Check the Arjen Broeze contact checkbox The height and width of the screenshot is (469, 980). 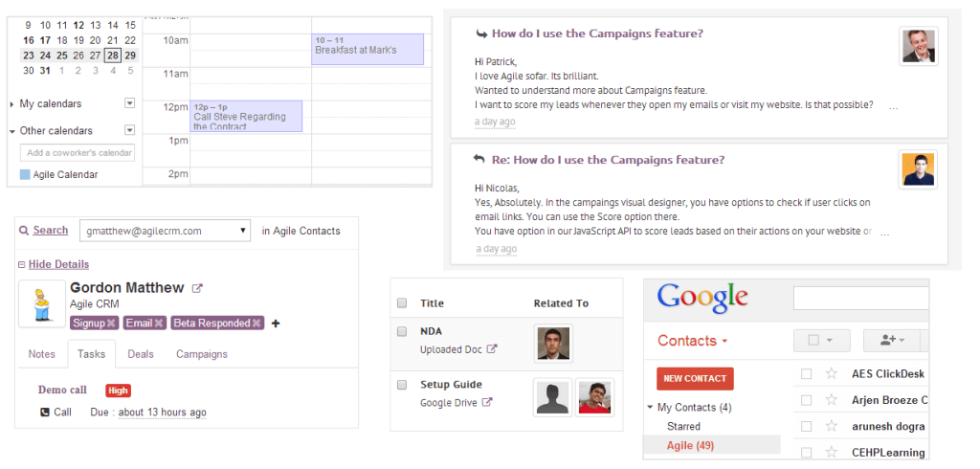coord(807,400)
